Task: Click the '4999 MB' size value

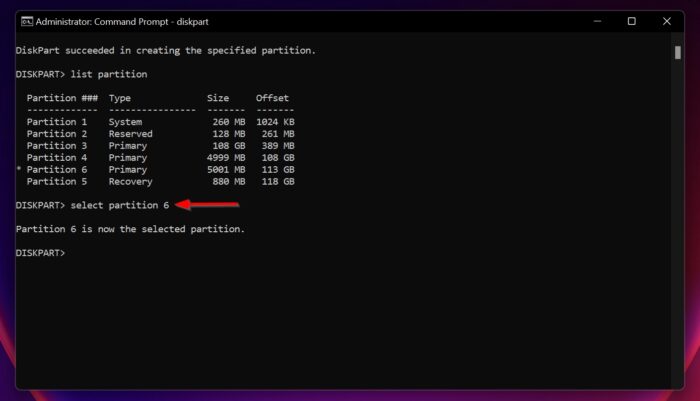Action: 226,158
